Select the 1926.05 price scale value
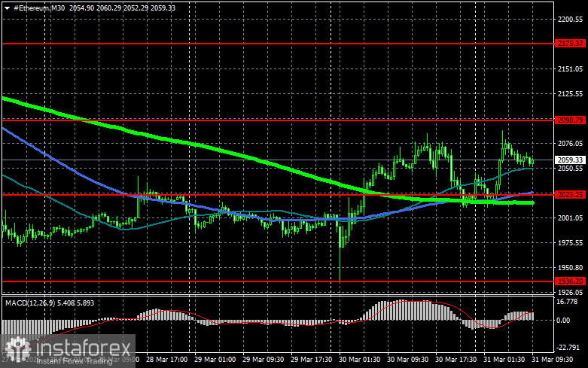Image resolution: width=588 pixels, height=368 pixels. tap(571, 292)
